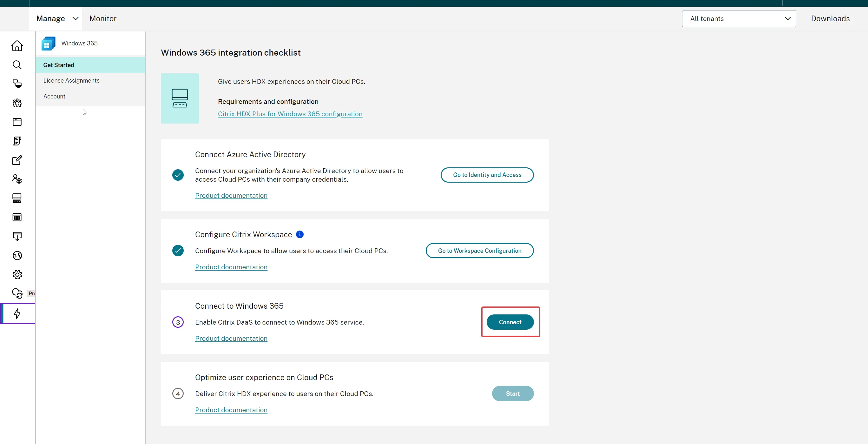Screen dimensions: 868x444
Task: Switch to the Monitor tab
Action: tap(103, 18)
